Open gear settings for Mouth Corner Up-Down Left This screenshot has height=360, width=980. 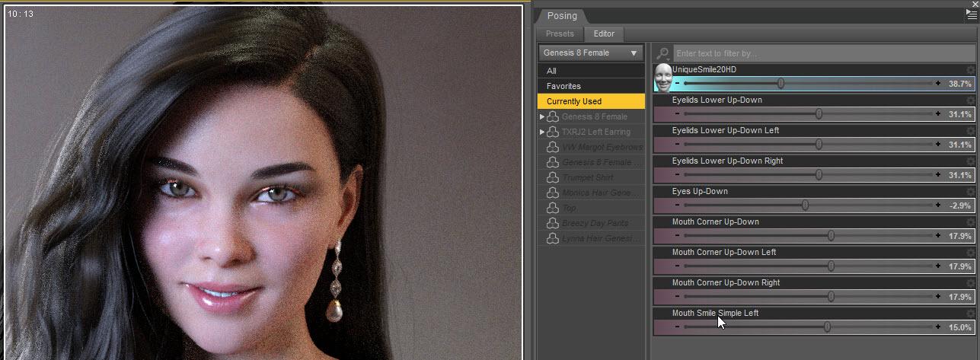pyautogui.click(x=970, y=253)
